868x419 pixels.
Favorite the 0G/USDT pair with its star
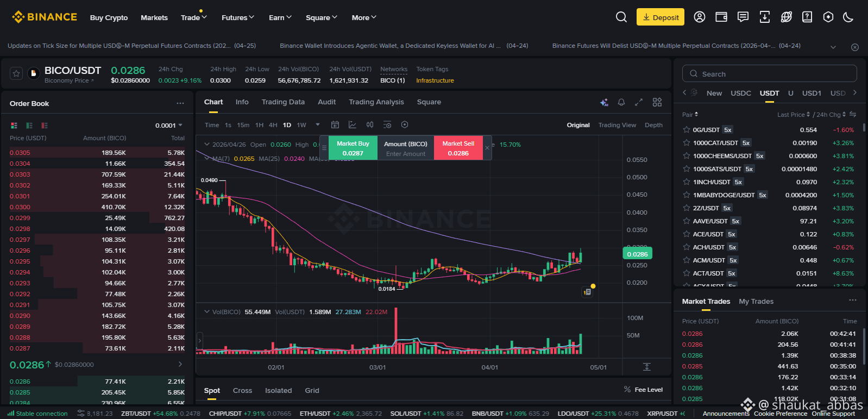(x=687, y=130)
